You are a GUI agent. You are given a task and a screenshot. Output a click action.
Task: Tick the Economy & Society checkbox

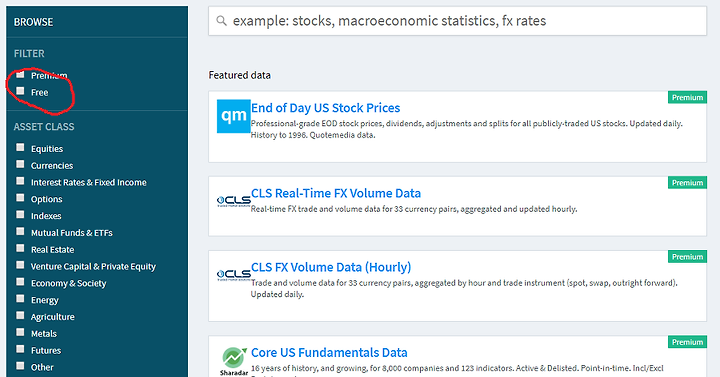point(20,282)
